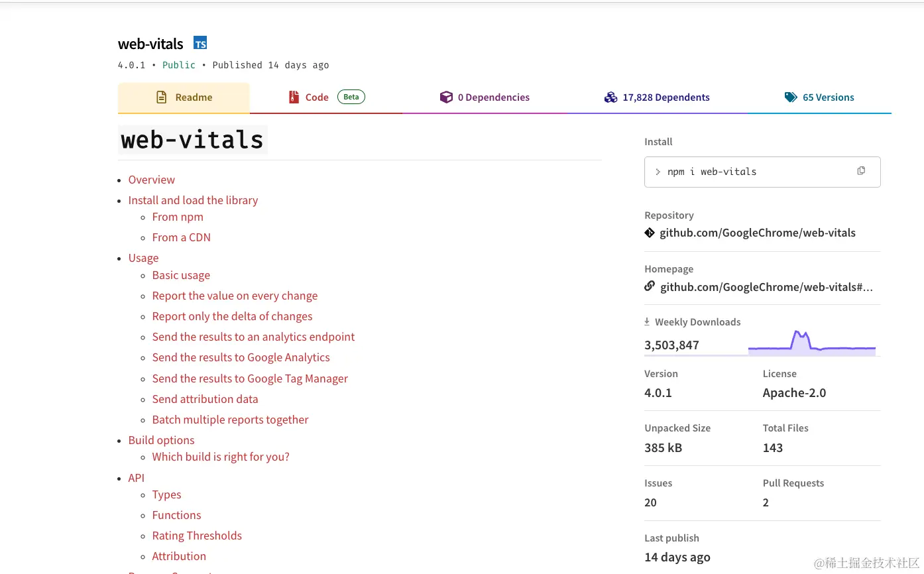Click the weekly downloads sparkline chart
924x574 pixels.
(x=812, y=343)
